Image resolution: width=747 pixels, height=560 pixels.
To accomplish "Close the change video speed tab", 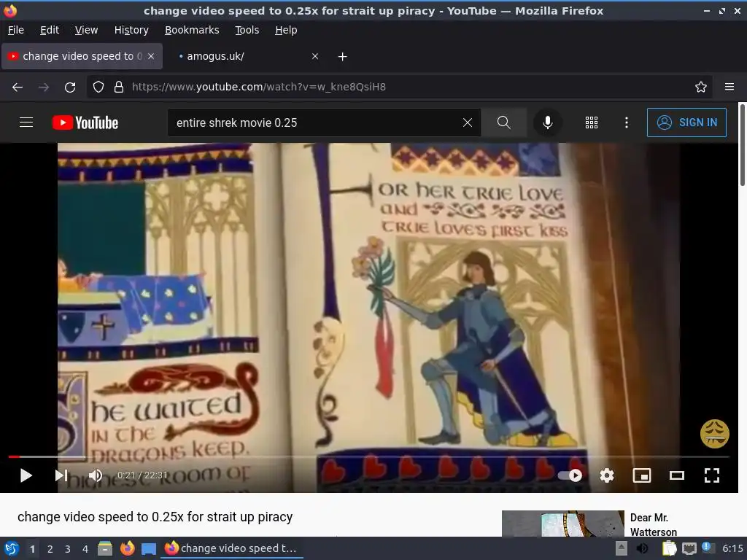I will [150, 56].
